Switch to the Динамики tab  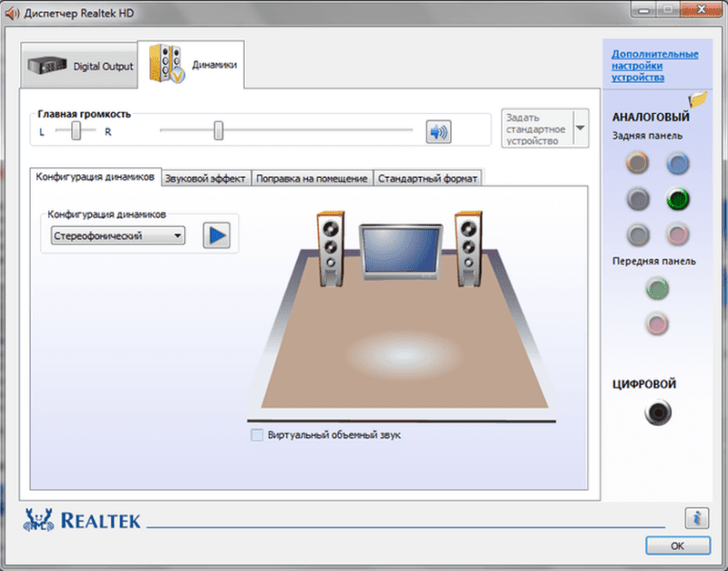coord(191,64)
